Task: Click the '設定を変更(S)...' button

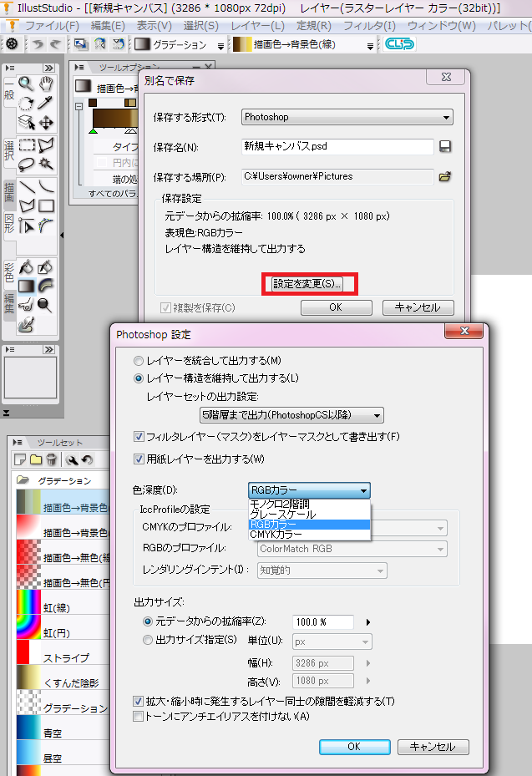Action: (307, 284)
